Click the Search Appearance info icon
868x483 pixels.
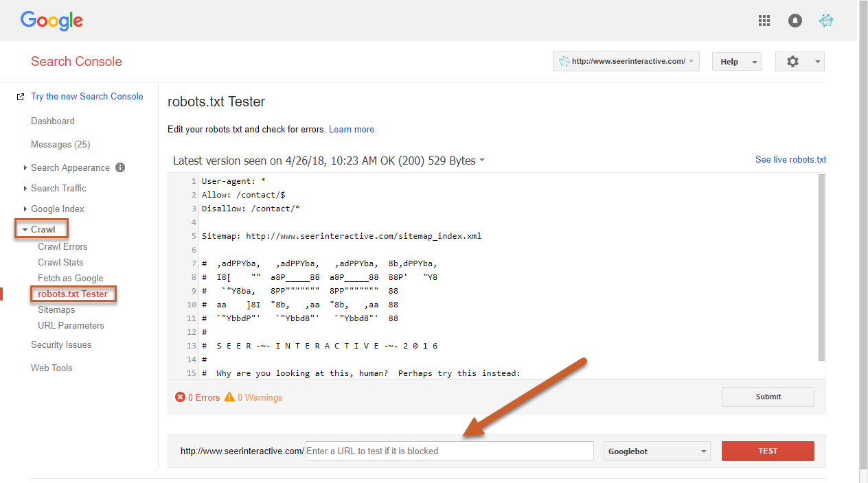pyautogui.click(x=120, y=167)
